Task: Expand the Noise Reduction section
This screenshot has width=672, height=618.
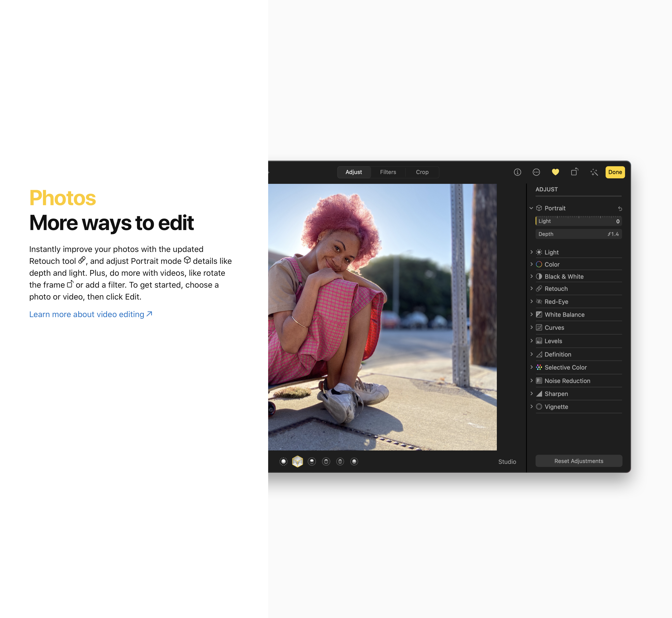Action: click(x=531, y=381)
